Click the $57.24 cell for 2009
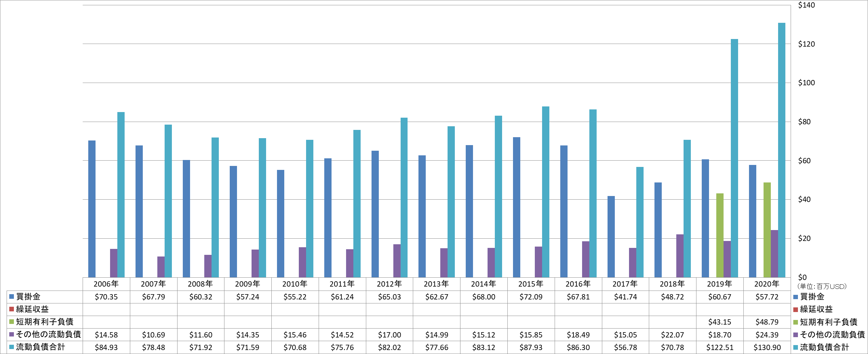This screenshot has height=354, width=868. 248,297
